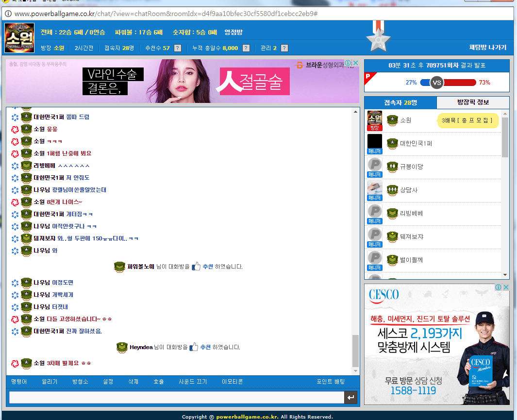Click the silver star medal icon in header

pyautogui.click(x=378, y=37)
